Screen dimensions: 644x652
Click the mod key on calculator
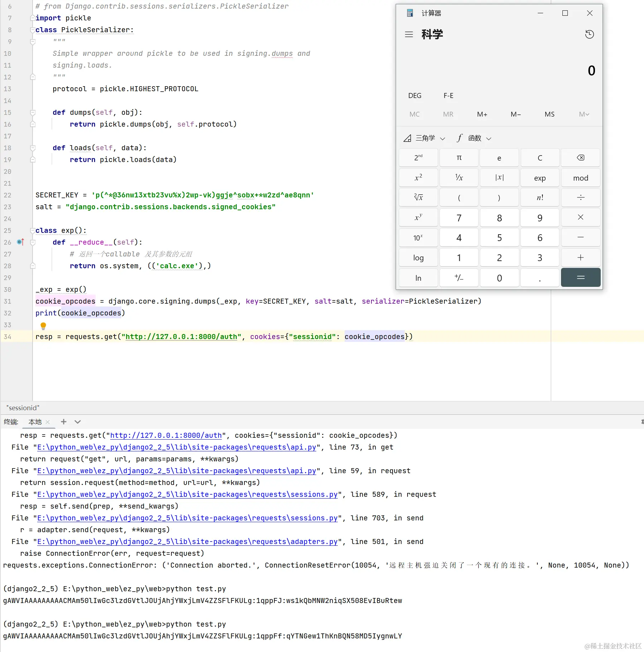pos(580,178)
